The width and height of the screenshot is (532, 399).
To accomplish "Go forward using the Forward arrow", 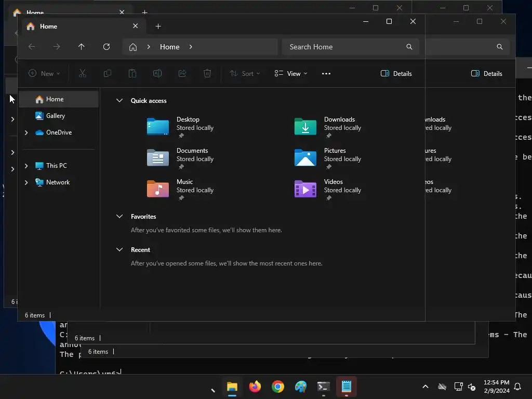I will pos(57,47).
